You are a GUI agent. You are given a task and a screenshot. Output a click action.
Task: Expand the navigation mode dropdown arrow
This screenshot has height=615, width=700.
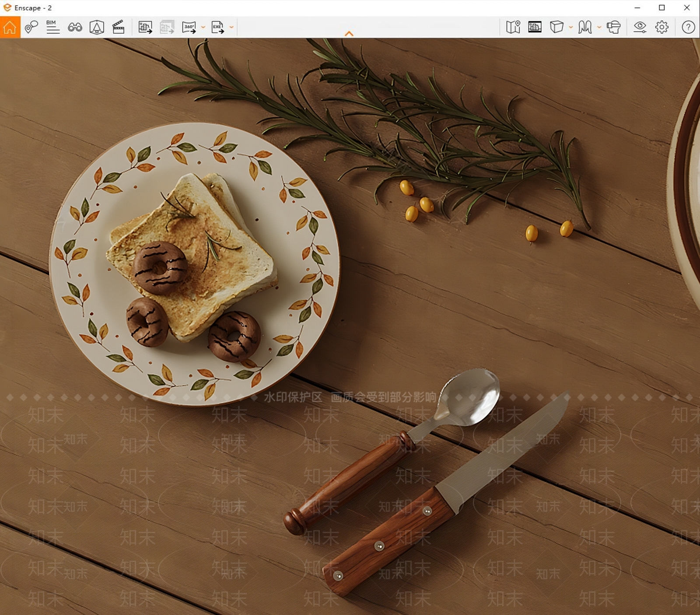coord(599,27)
